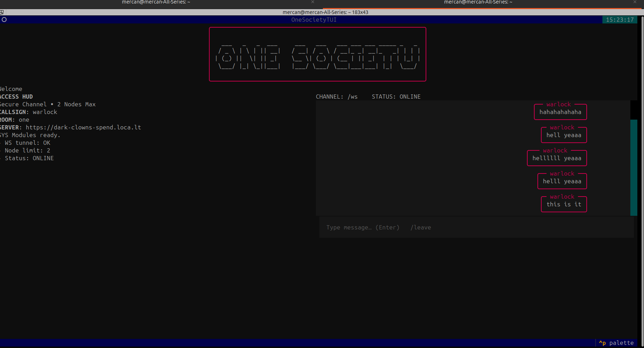
Task: Click the circle command palette icon in header
Action: [x=4, y=20]
